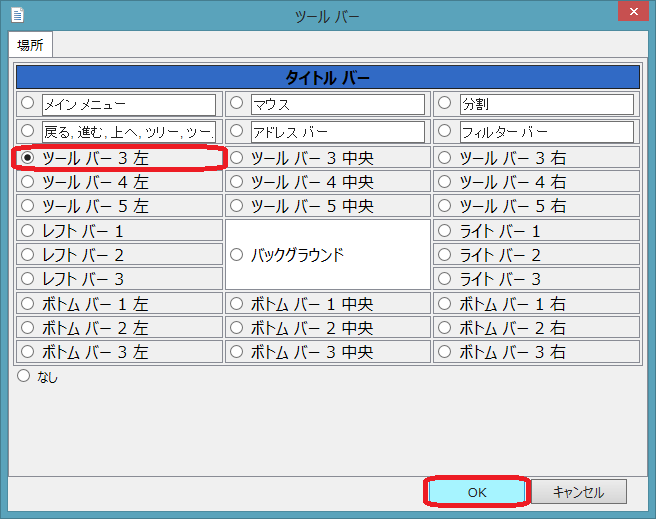Choose the ライト バー 2 option
Viewport: 656px width, 519px height.
(446, 255)
